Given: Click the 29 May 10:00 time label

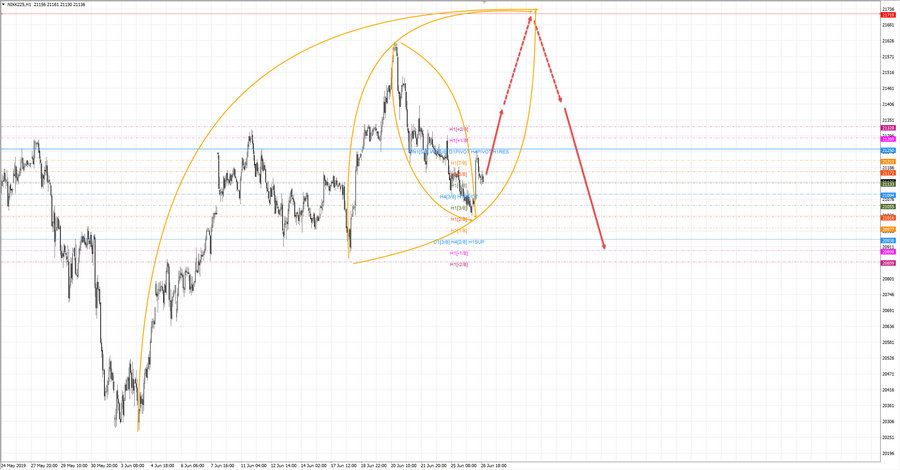Looking at the screenshot, I should point(74,465).
